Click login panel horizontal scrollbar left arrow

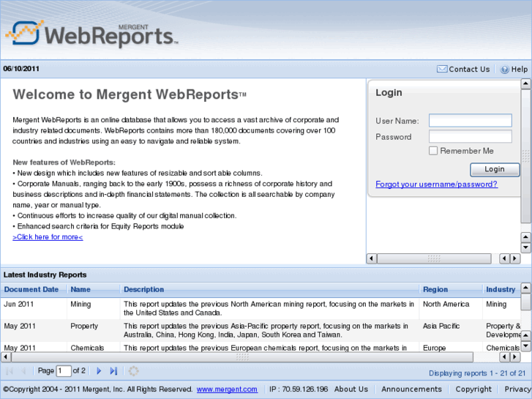(x=372, y=258)
